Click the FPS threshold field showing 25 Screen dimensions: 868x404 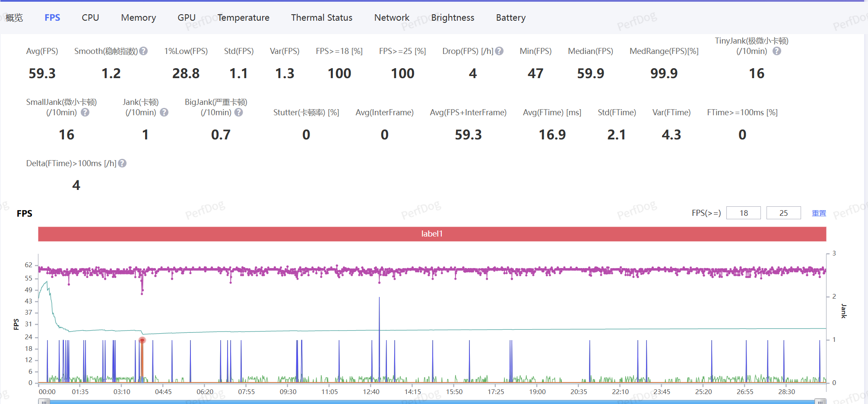783,213
